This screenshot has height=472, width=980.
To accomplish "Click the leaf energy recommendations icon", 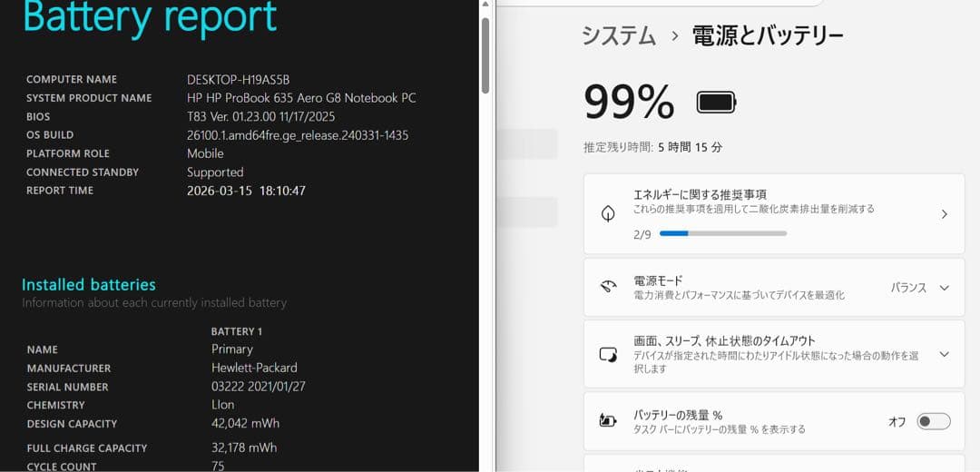I will click(x=607, y=214).
